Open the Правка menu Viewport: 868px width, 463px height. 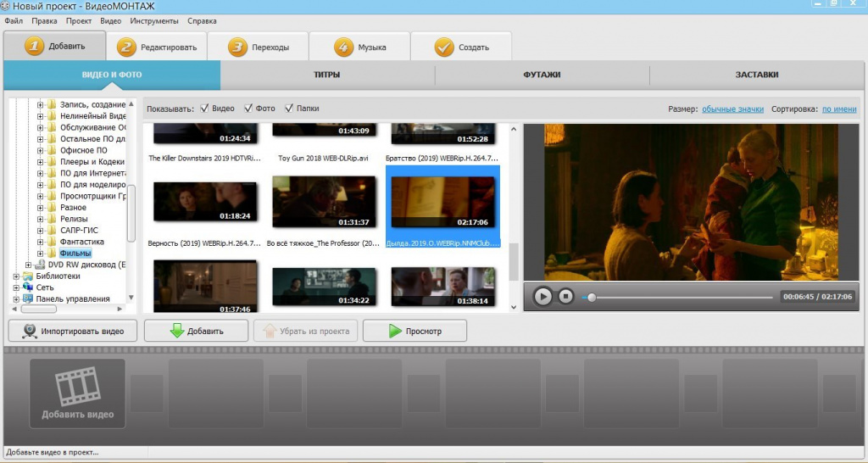click(44, 21)
